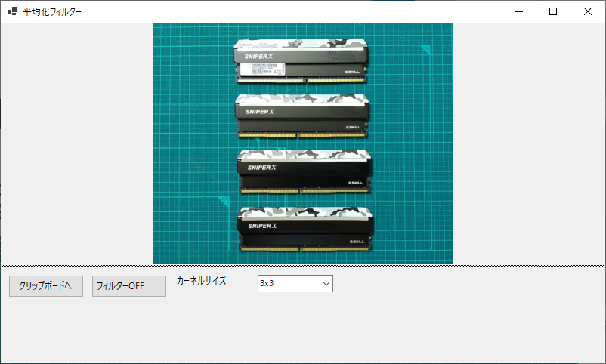
Task: Click the カーネルサイズ label
Action: coord(202,281)
